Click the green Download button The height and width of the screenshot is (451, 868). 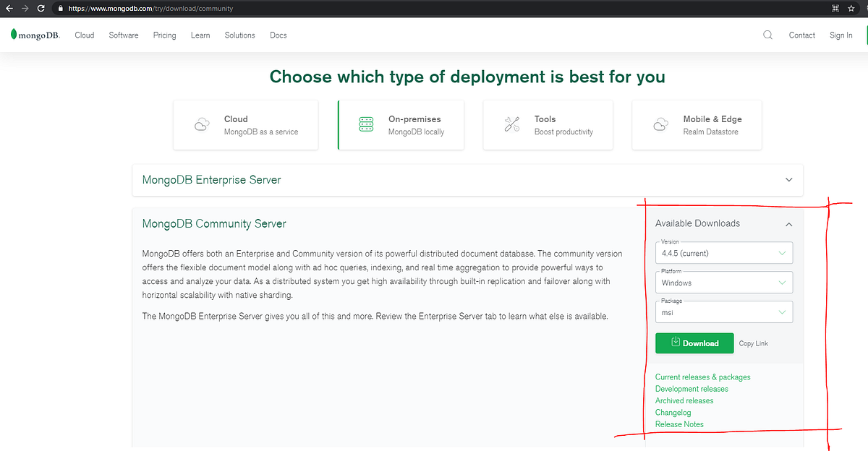coord(694,343)
